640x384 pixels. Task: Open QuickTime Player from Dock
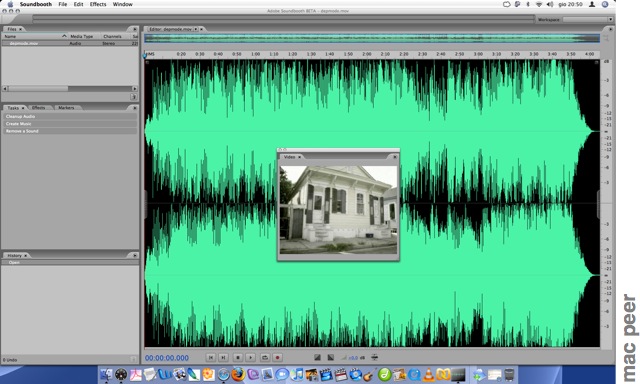[x=414, y=374]
